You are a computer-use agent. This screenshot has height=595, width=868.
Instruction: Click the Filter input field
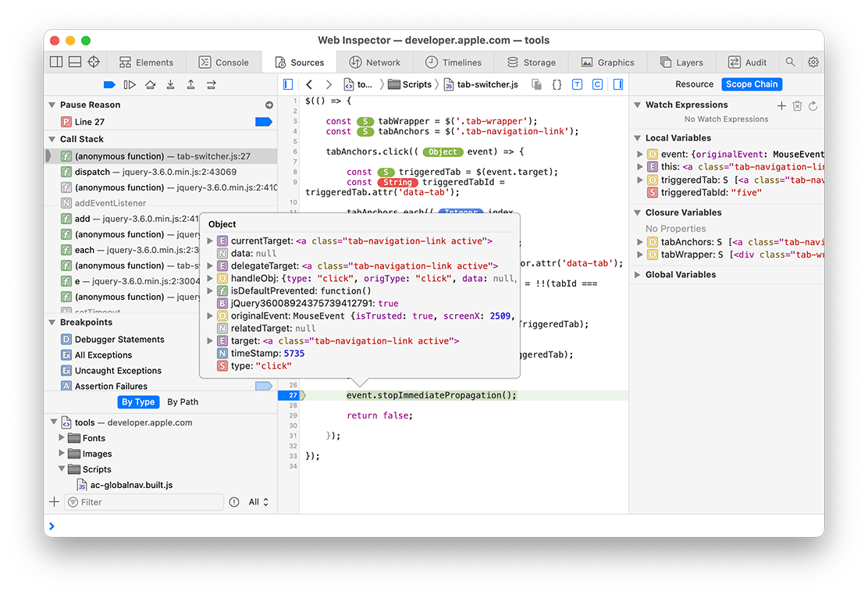(x=144, y=502)
